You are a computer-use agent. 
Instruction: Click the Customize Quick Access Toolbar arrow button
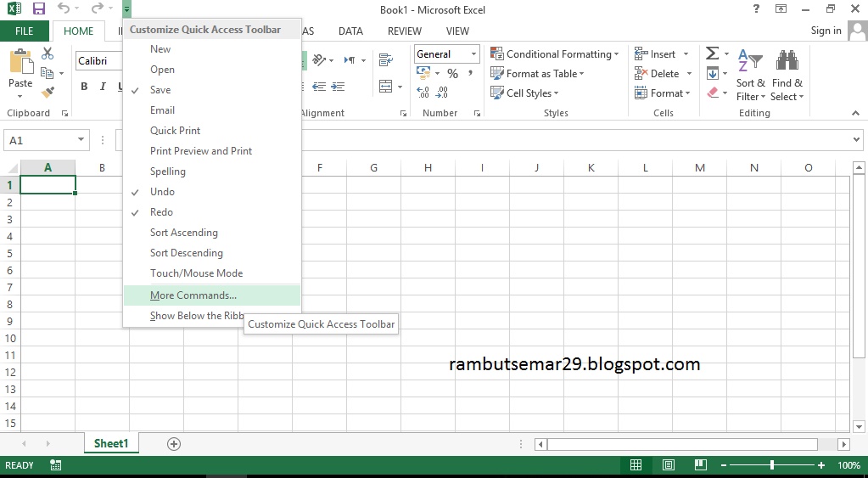pyautogui.click(x=126, y=8)
